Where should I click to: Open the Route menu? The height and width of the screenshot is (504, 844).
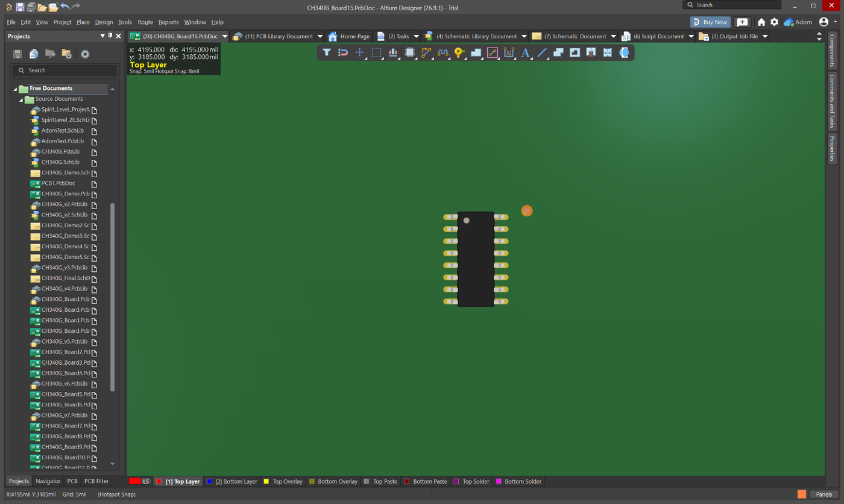(x=145, y=22)
